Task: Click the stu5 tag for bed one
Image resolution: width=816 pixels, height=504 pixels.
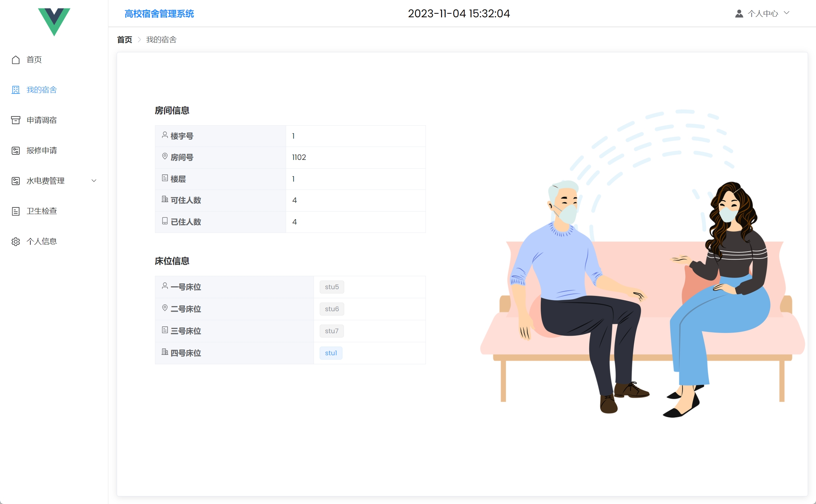Action: pos(332,287)
